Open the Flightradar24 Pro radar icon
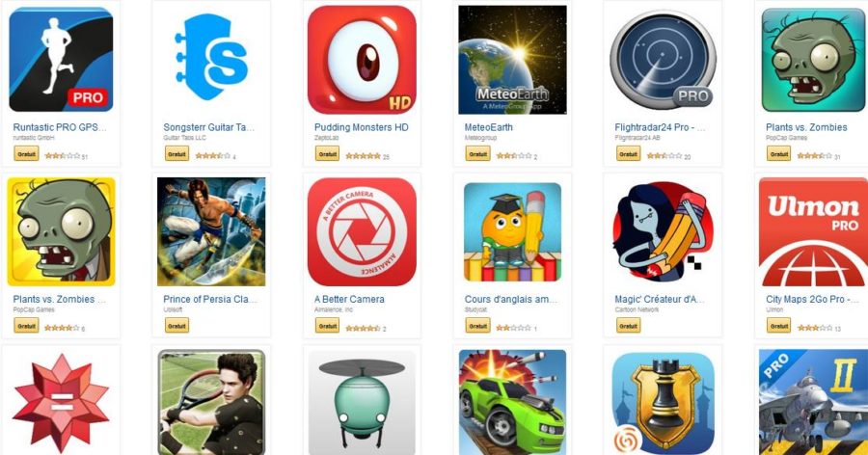The image size is (868, 455). (663, 60)
